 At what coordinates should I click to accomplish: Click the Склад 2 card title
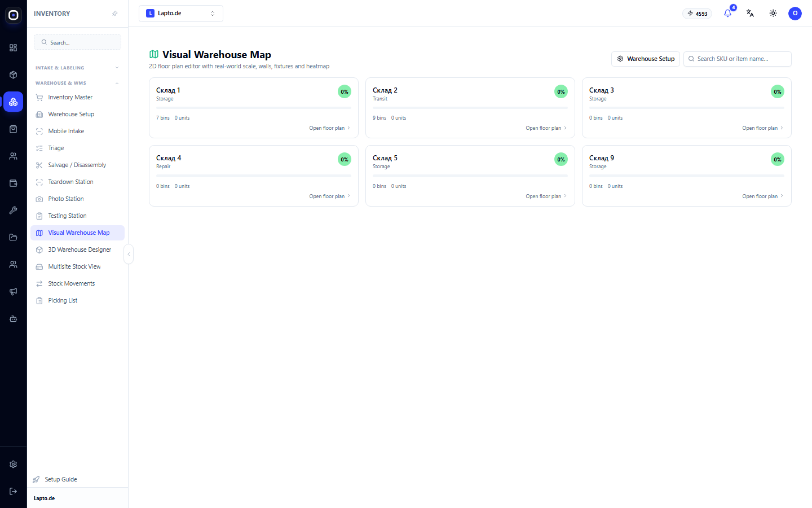tap(385, 90)
